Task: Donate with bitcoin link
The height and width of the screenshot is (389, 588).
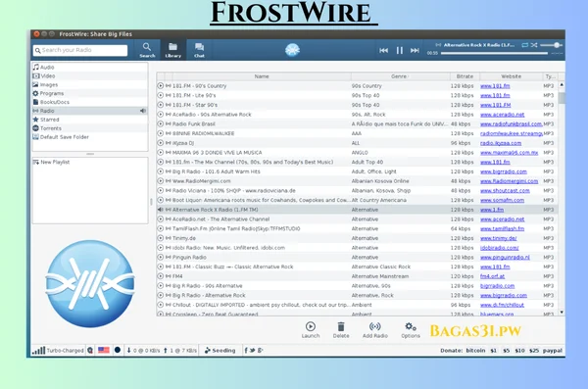Action: coord(475,351)
